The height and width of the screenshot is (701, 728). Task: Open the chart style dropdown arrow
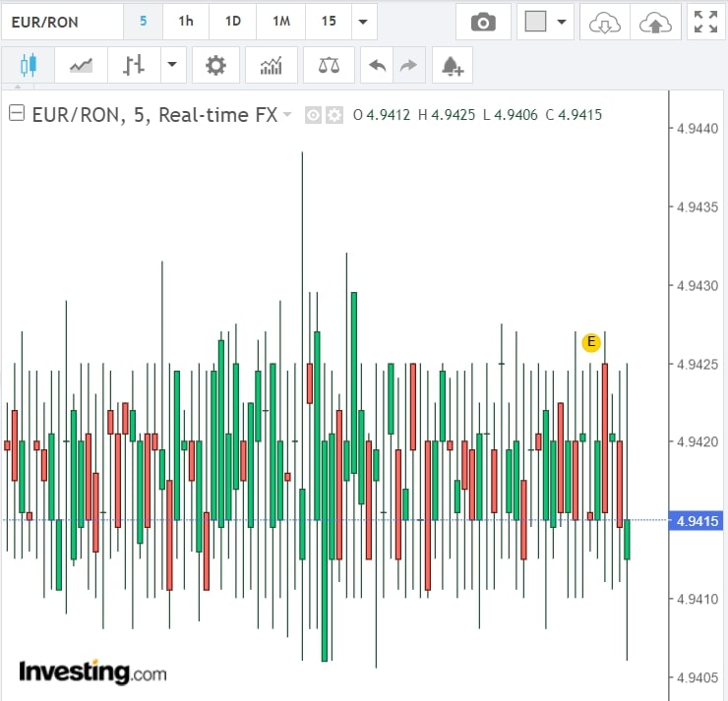[x=172, y=66]
